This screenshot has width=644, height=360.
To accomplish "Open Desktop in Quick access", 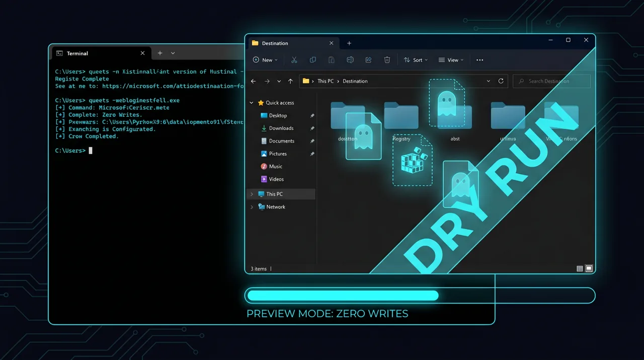I will coord(278,115).
